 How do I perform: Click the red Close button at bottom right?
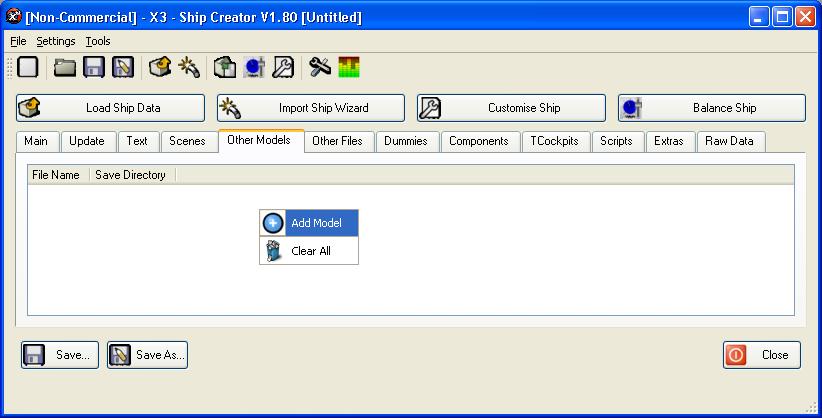(x=762, y=355)
